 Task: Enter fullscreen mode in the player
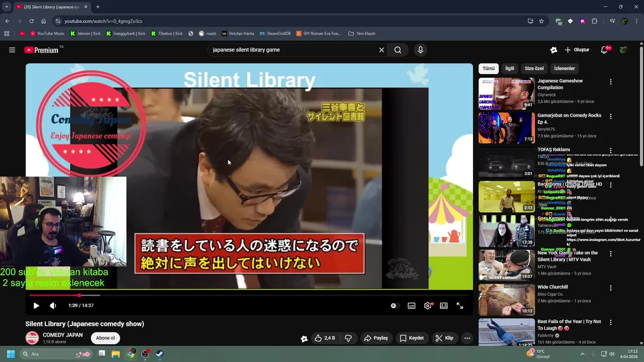[x=460, y=305]
